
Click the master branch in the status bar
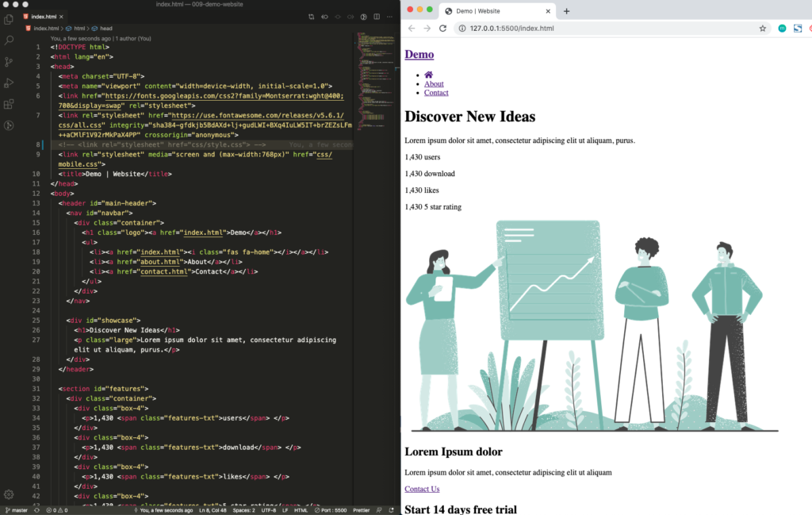(17, 510)
